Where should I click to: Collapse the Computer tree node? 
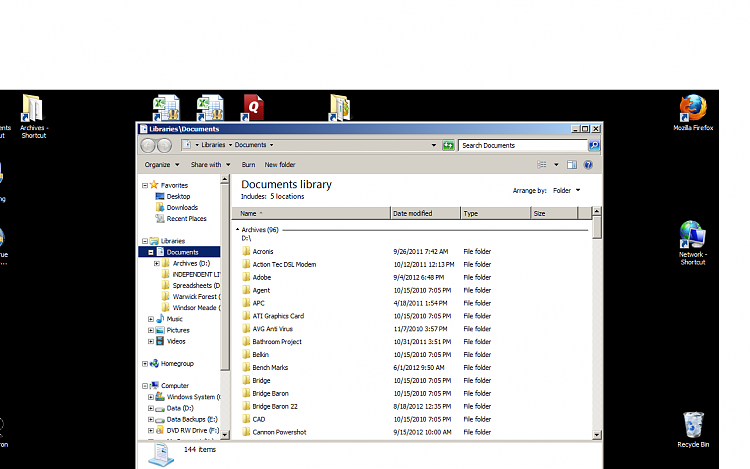[145, 386]
